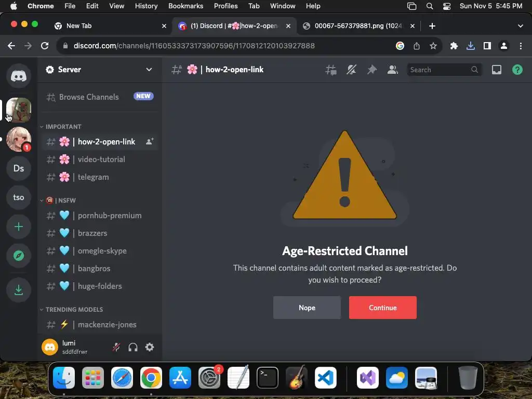This screenshot has height=399, width=532.
Task: Open pornhub-premium channel
Action: point(99,216)
